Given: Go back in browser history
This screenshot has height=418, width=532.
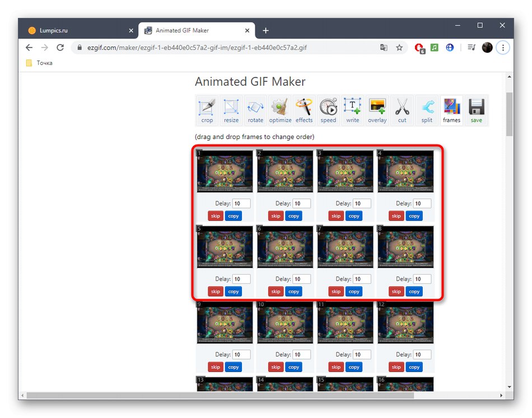Looking at the screenshot, I should point(29,48).
